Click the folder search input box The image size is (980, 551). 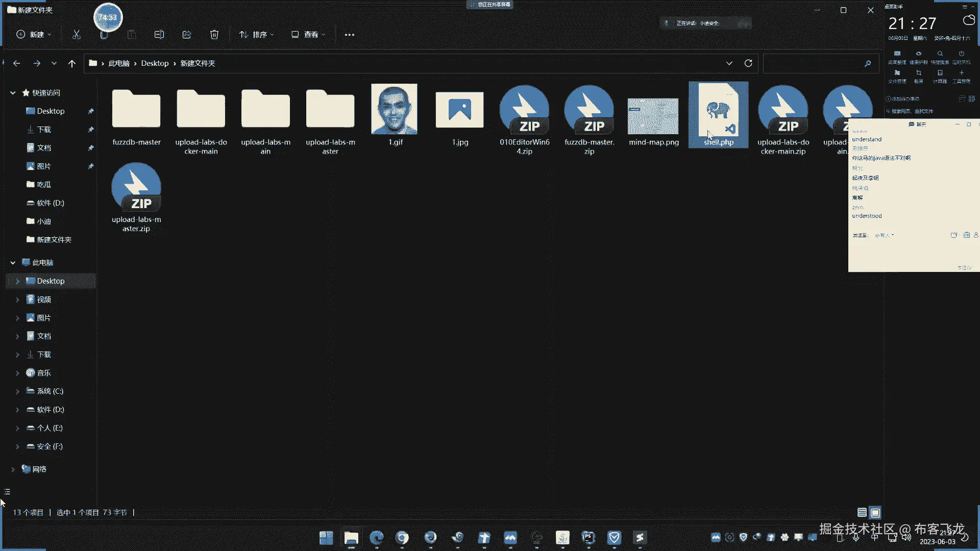click(x=814, y=63)
